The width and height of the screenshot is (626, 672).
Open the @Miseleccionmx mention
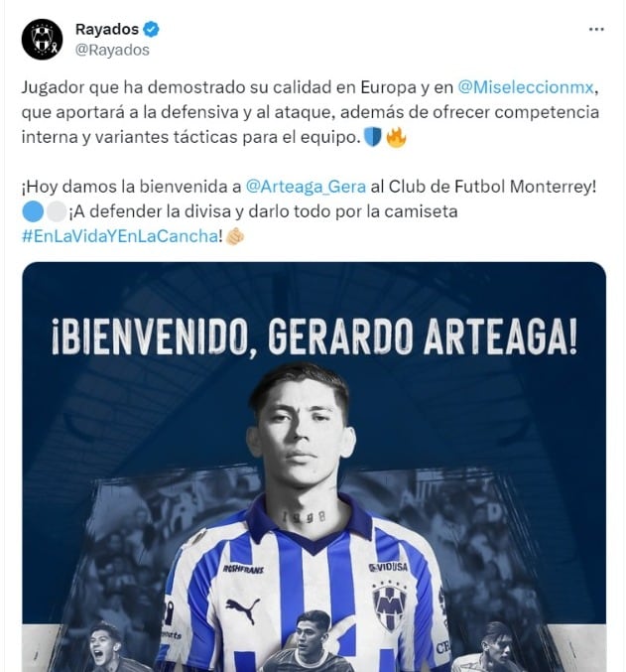(x=526, y=87)
